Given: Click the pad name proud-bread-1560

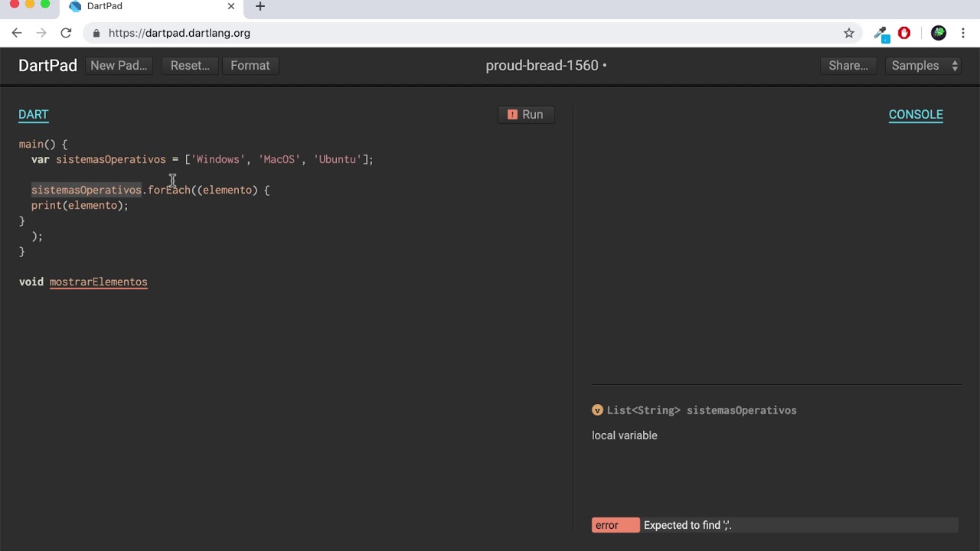Looking at the screenshot, I should (542, 66).
